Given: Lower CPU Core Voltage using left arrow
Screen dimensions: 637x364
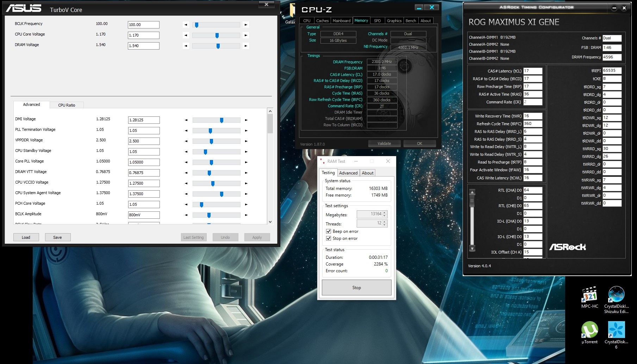Looking at the screenshot, I should [x=186, y=35].
